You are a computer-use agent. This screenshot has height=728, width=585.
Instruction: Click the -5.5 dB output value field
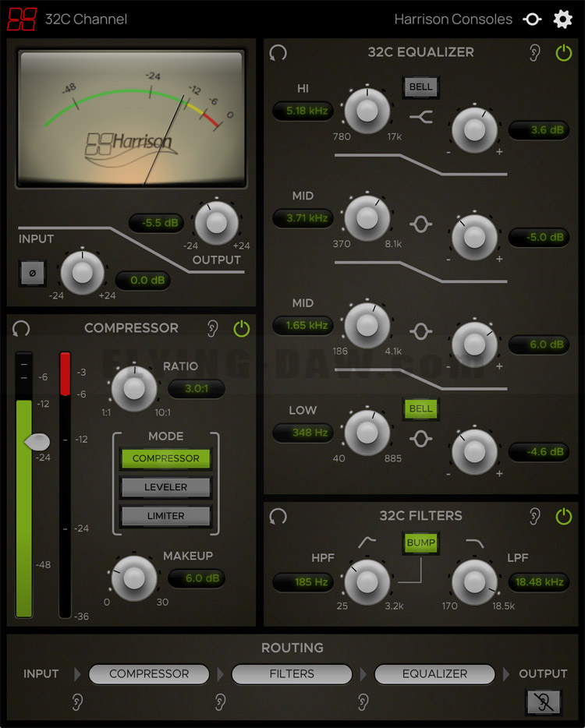(x=156, y=223)
